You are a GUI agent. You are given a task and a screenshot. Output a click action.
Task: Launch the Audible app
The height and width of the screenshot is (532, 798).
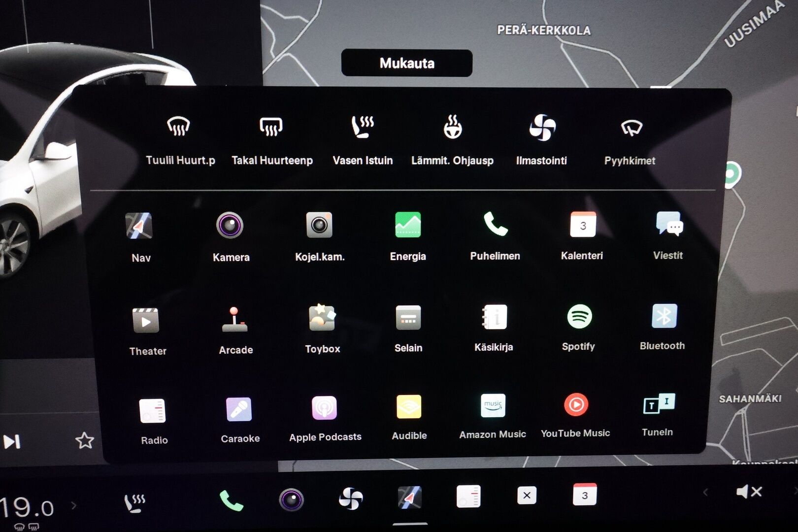click(409, 407)
